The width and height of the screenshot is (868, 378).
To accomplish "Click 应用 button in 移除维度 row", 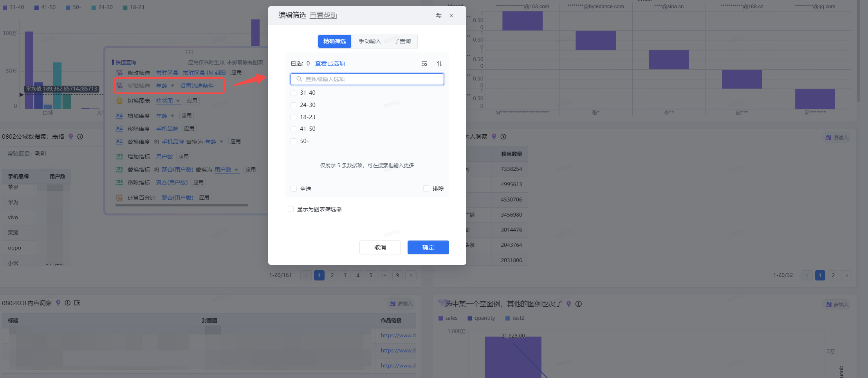I will click(x=189, y=128).
